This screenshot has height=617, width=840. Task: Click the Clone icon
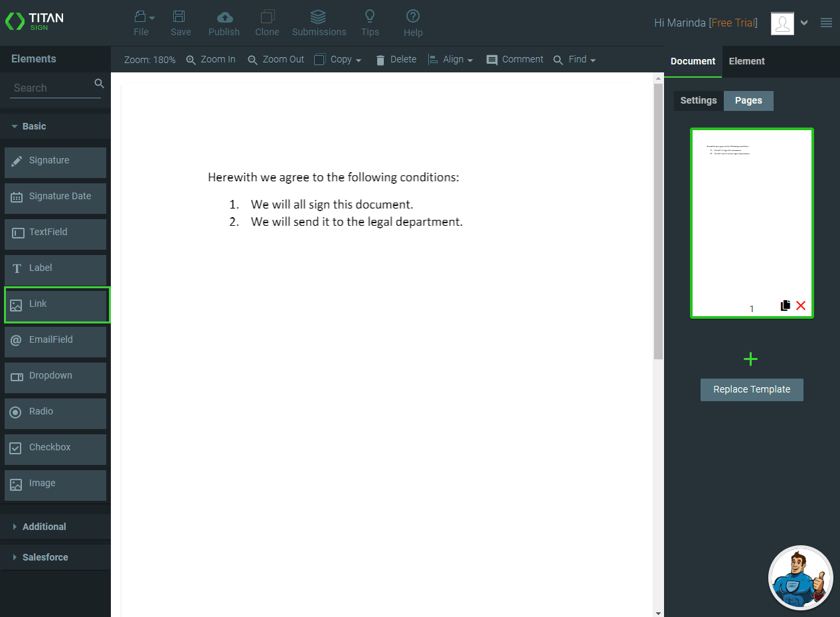click(x=267, y=17)
